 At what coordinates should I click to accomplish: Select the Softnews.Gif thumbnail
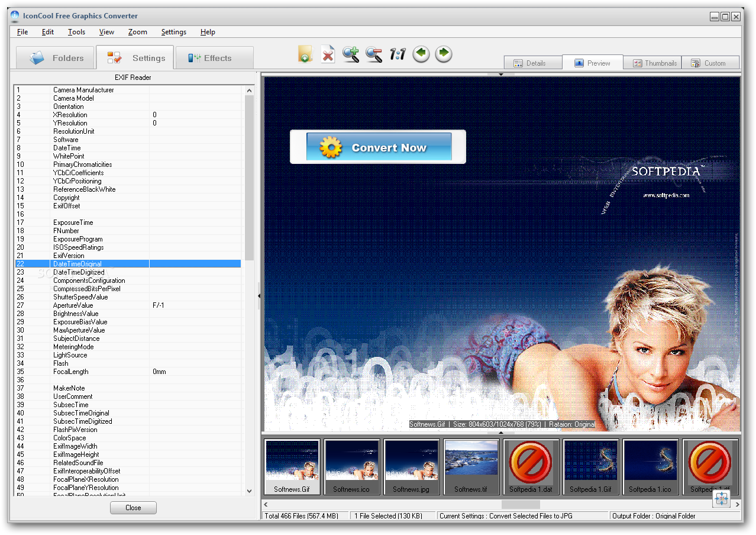(x=292, y=466)
